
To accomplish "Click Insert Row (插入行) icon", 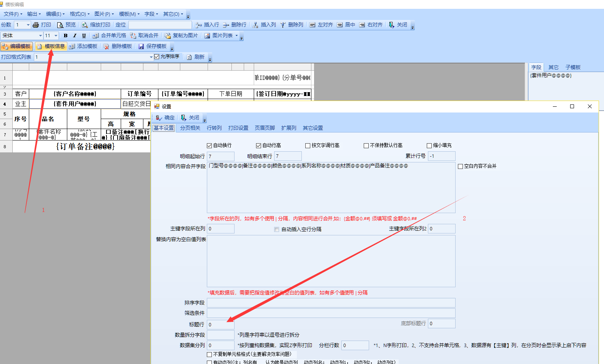I will [x=198, y=25].
